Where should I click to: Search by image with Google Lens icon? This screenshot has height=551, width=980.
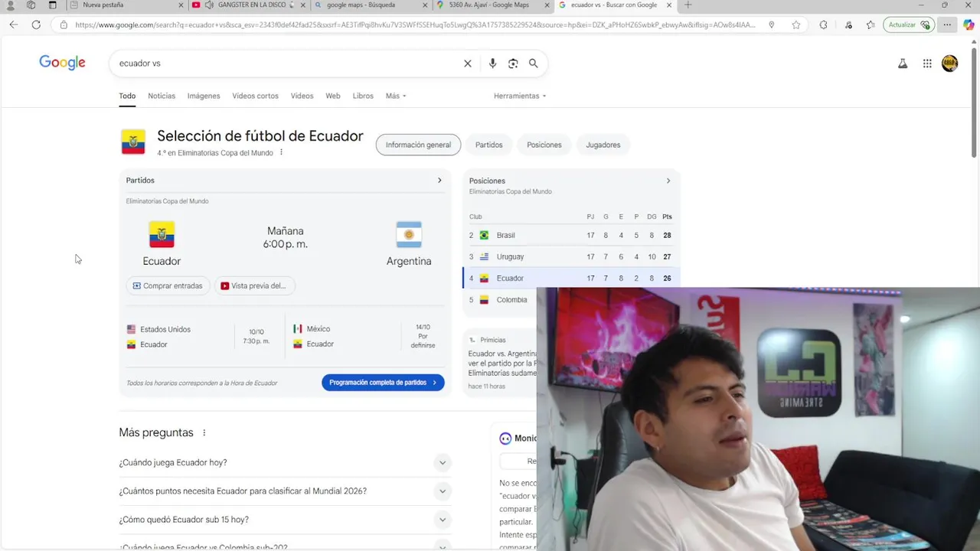[513, 64]
